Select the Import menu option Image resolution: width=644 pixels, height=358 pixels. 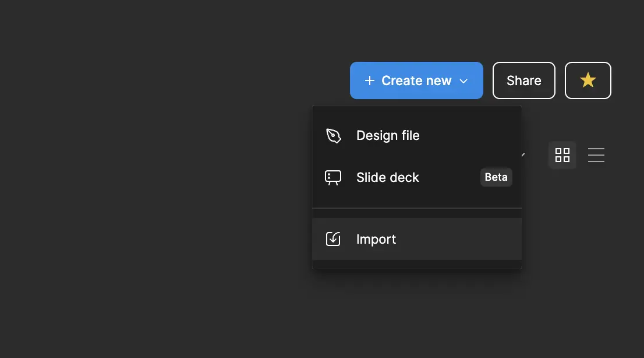[x=417, y=239]
